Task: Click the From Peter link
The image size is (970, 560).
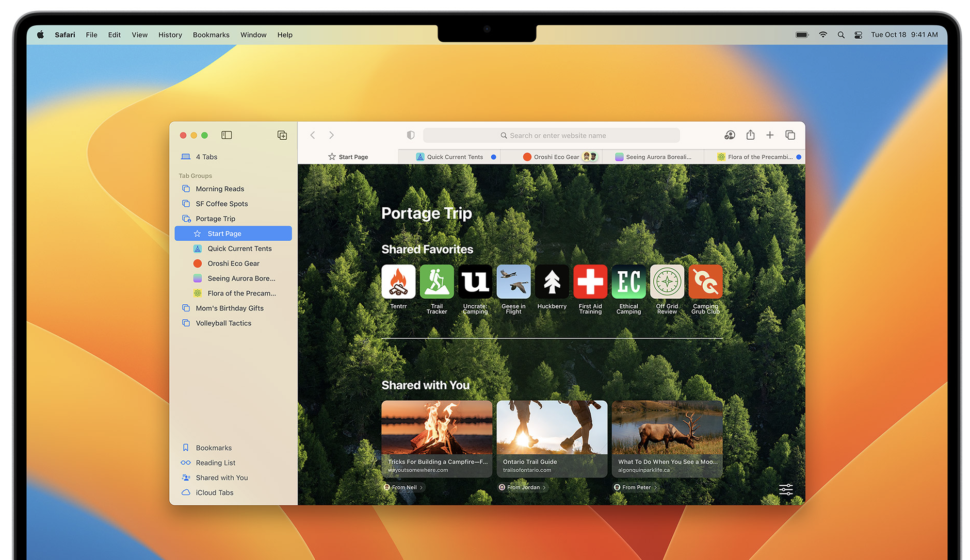Action: coord(636,487)
